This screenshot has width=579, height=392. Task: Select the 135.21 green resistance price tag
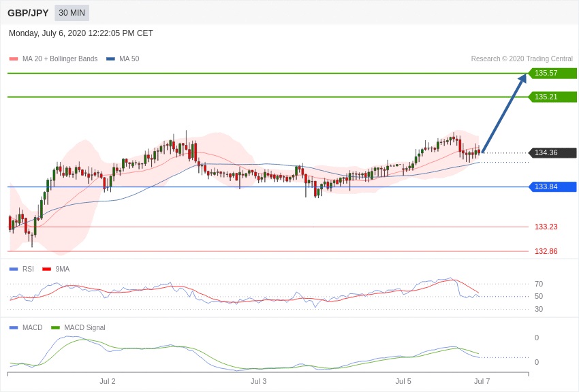552,97
